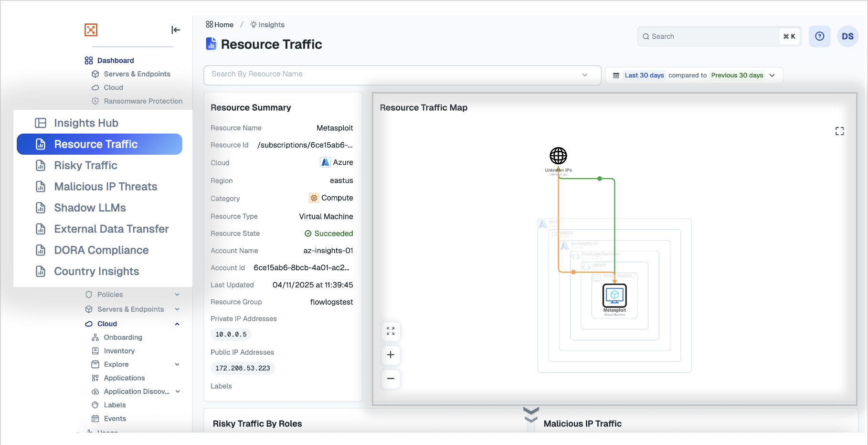This screenshot has width=868, height=445.
Task: Expand the Application Discovery chevron
Action: (x=178, y=392)
